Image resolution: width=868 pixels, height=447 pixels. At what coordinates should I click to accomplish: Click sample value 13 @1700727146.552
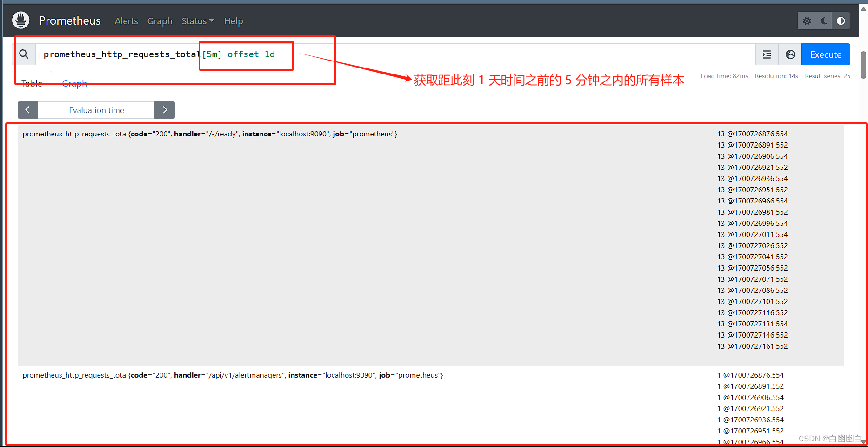click(x=752, y=335)
